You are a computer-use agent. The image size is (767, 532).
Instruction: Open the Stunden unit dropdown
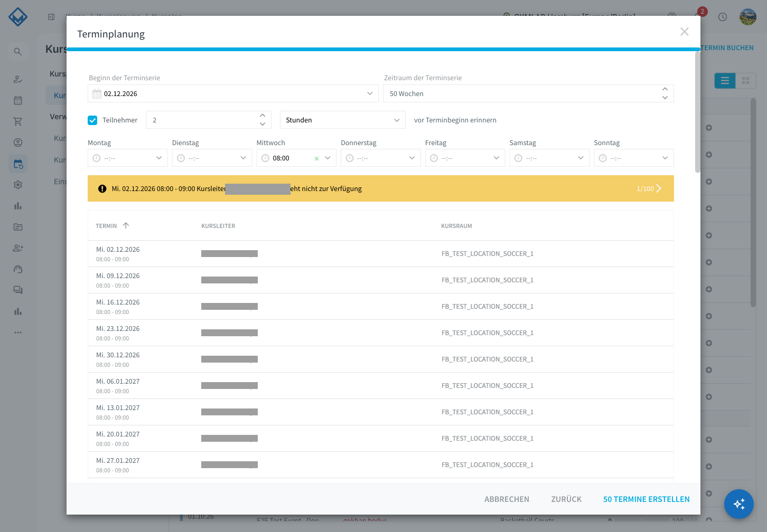click(343, 120)
